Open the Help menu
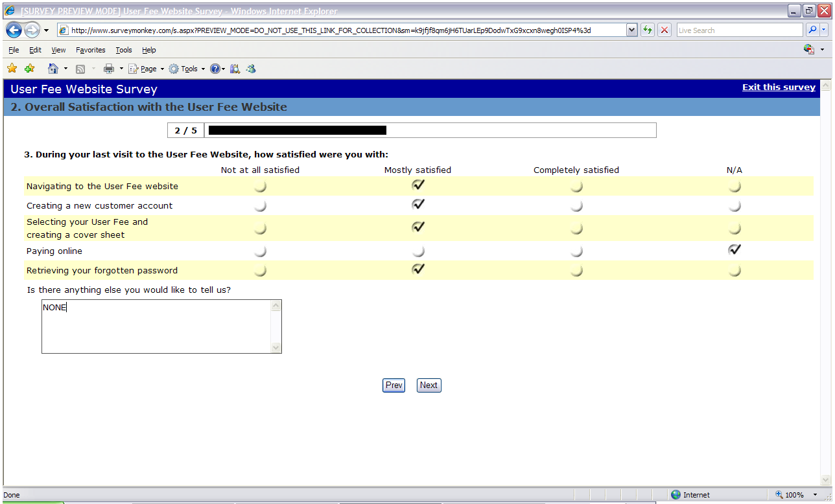Screen dimensions: 835x504 point(149,50)
